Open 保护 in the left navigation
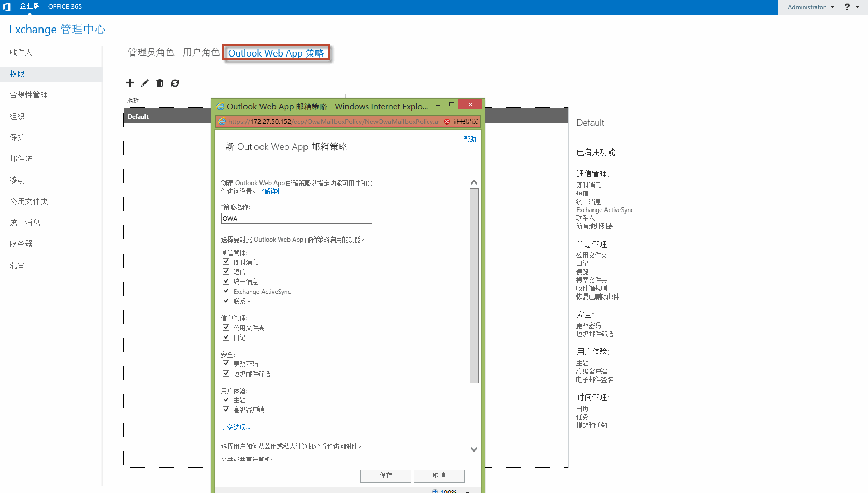The height and width of the screenshot is (493, 868). (17, 137)
